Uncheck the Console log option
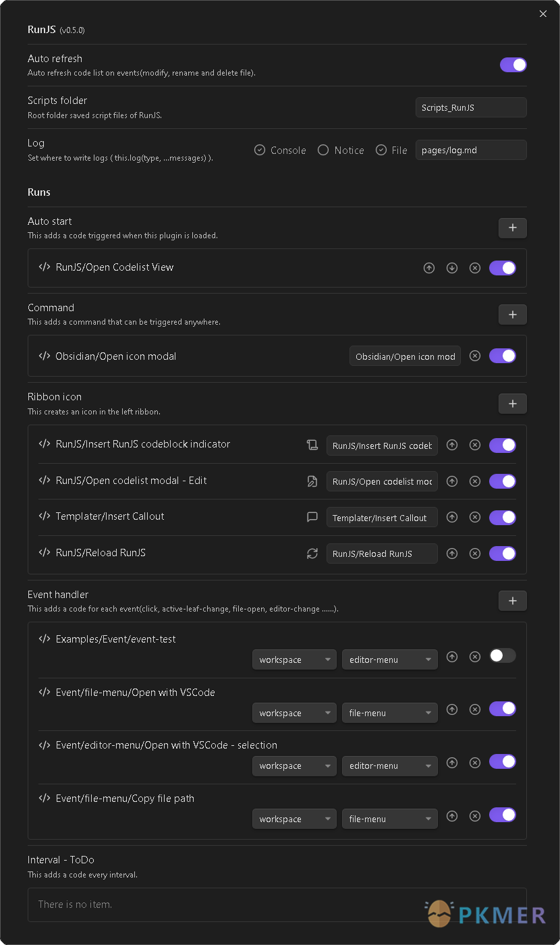The width and height of the screenshot is (560, 945). click(260, 150)
